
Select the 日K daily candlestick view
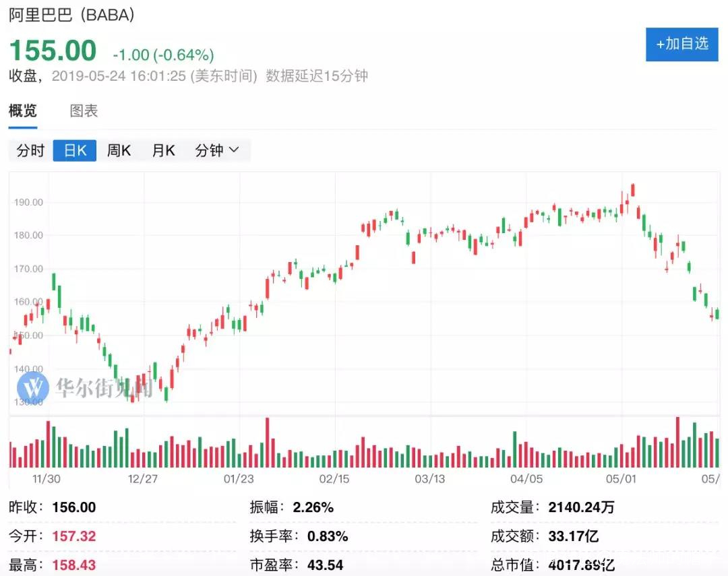point(75,150)
